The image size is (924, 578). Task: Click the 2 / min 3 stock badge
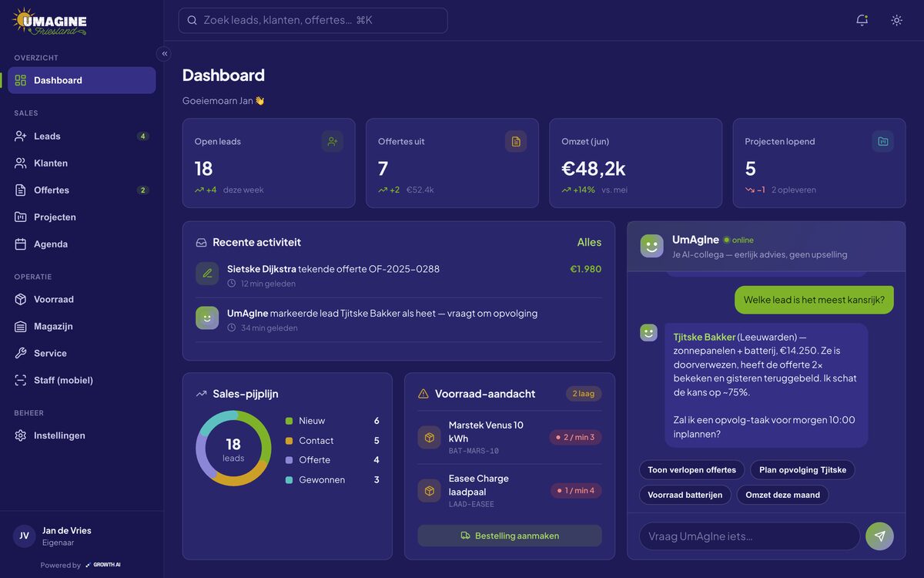pyautogui.click(x=575, y=437)
